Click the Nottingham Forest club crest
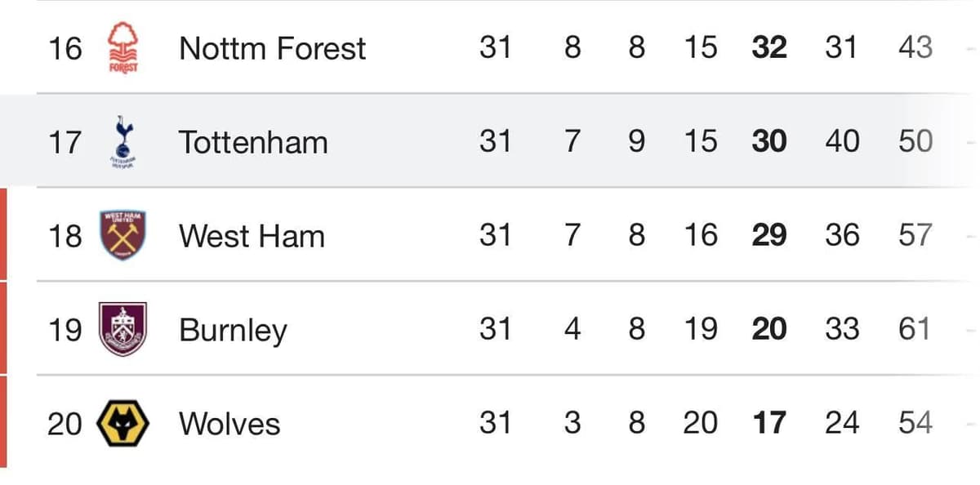Screen dimensions: 980x485 point(122,48)
